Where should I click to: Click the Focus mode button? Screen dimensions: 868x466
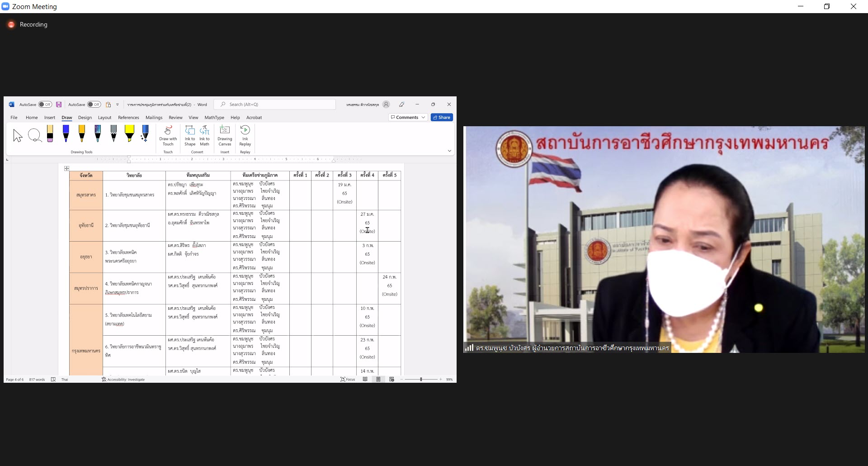pos(348,380)
